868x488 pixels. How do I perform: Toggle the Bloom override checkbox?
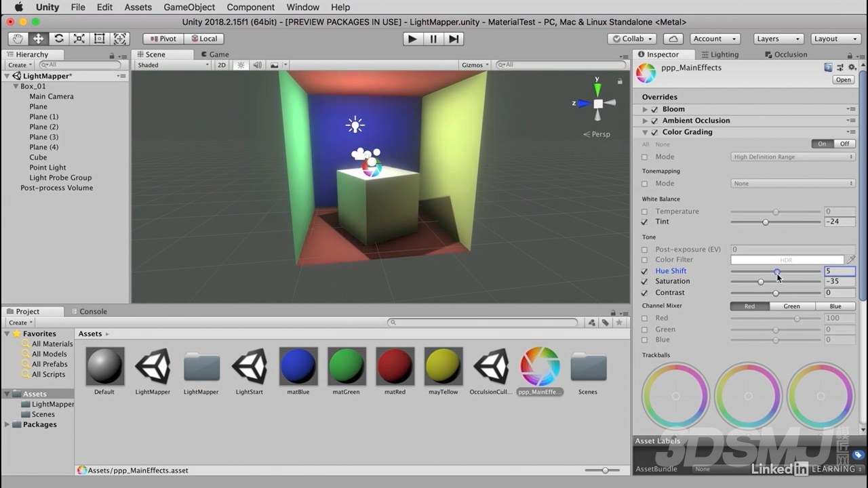(654, 109)
